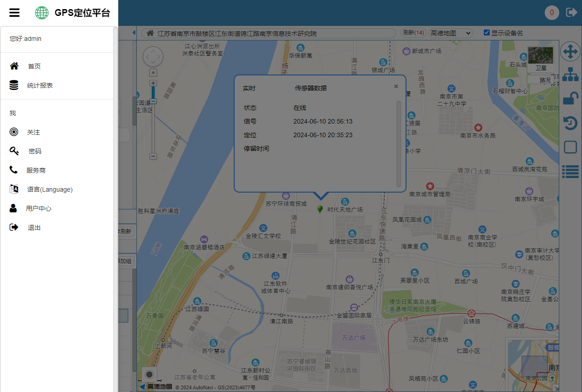This screenshot has width=582, height=392.
Task: Click the 刷新(14) refresh button
Action: pyautogui.click(x=413, y=33)
